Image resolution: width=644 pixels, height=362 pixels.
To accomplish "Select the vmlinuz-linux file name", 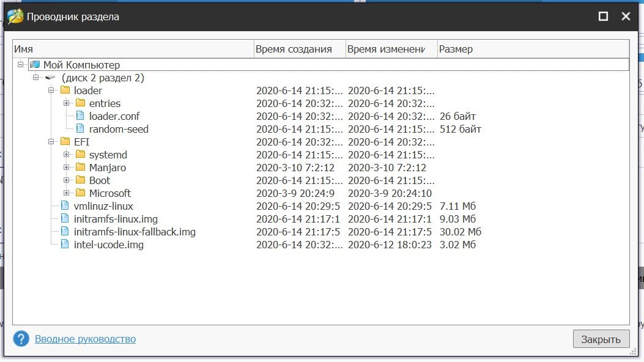I will (x=103, y=206).
